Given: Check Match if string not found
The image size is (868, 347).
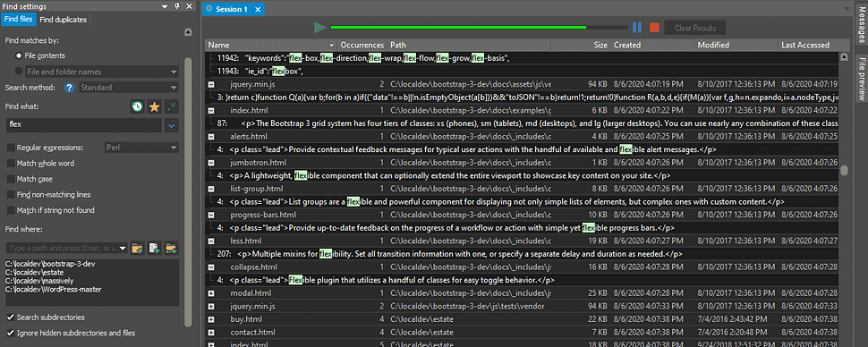Looking at the screenshot, I should point(11,210).
